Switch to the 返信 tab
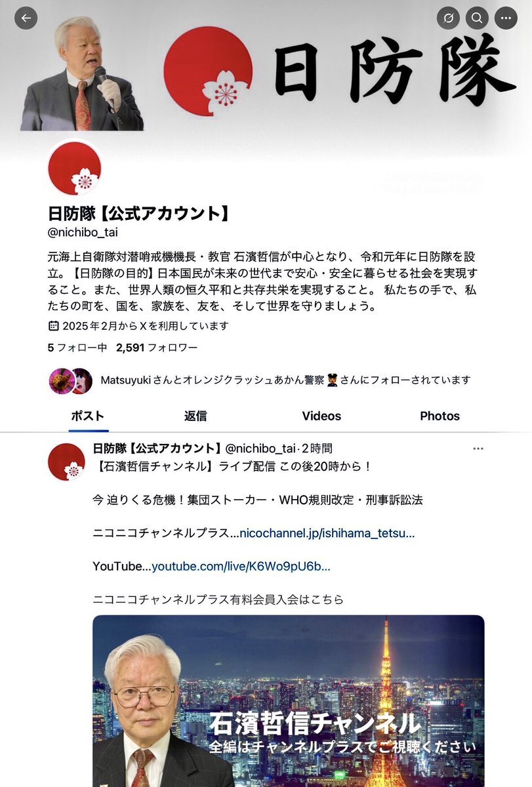 (195, 416)
